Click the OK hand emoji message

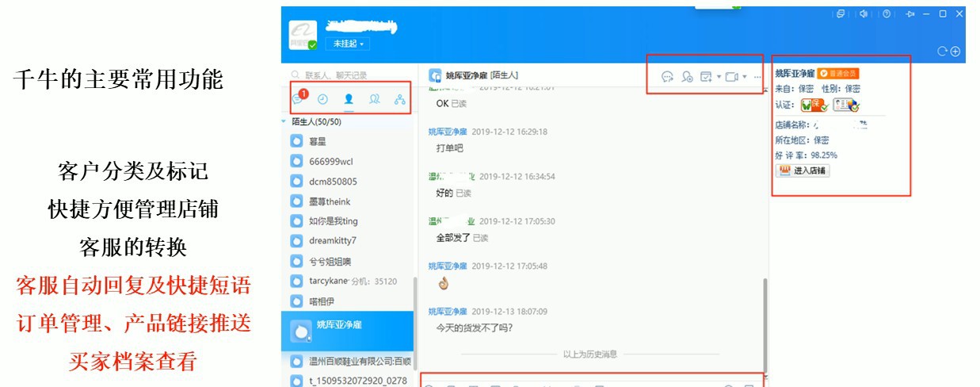click(443, 283)
